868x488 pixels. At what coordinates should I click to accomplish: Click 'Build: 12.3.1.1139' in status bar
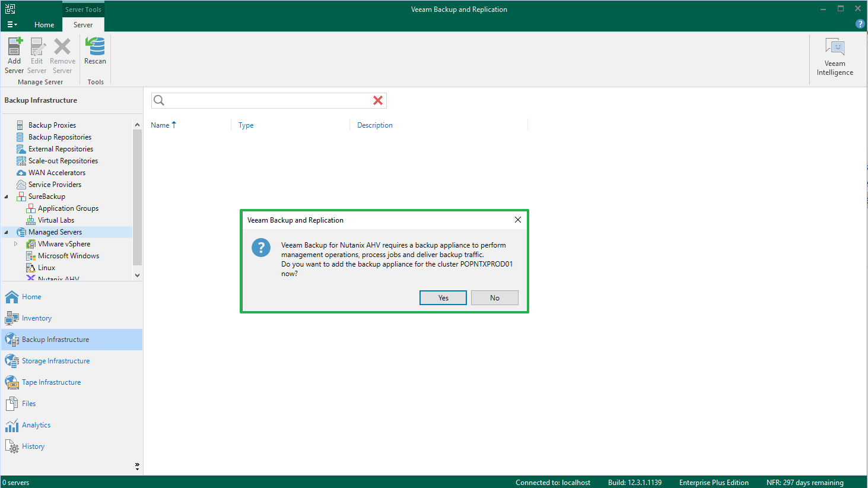point(635,483)
